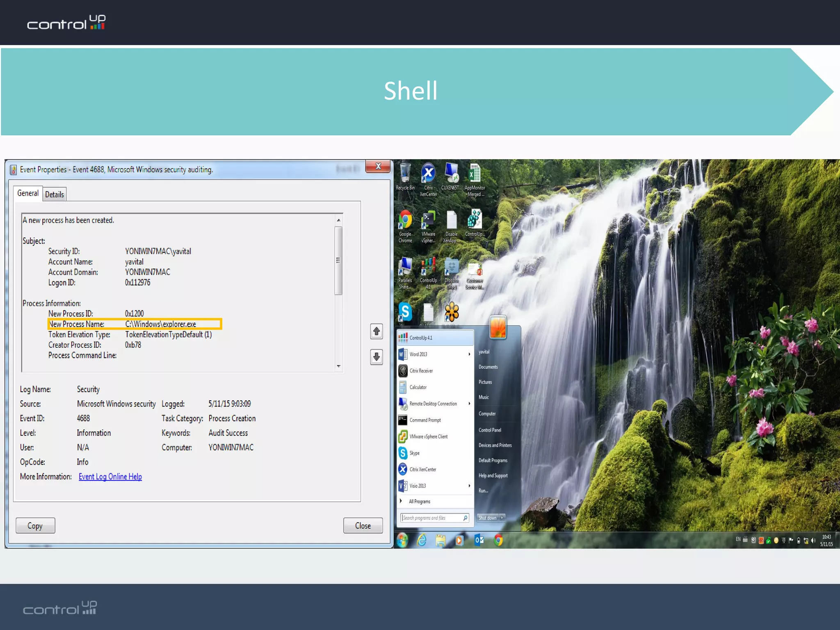840x630 pixels.
Task: Click the Copy button in Event Properties
Action: (35, 526)
